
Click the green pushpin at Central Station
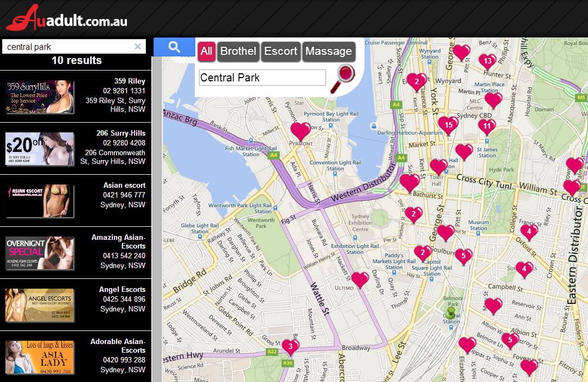pos(450,314)
